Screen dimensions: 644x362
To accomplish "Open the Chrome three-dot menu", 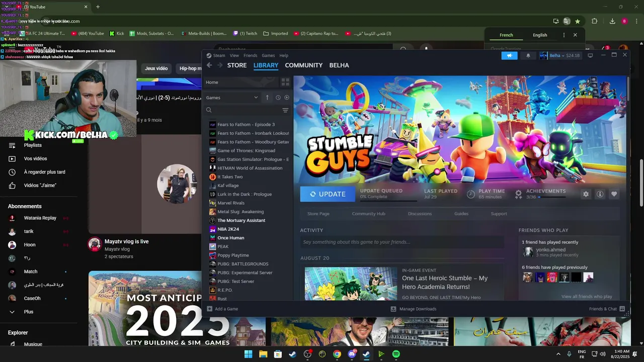I will (635, 21).
